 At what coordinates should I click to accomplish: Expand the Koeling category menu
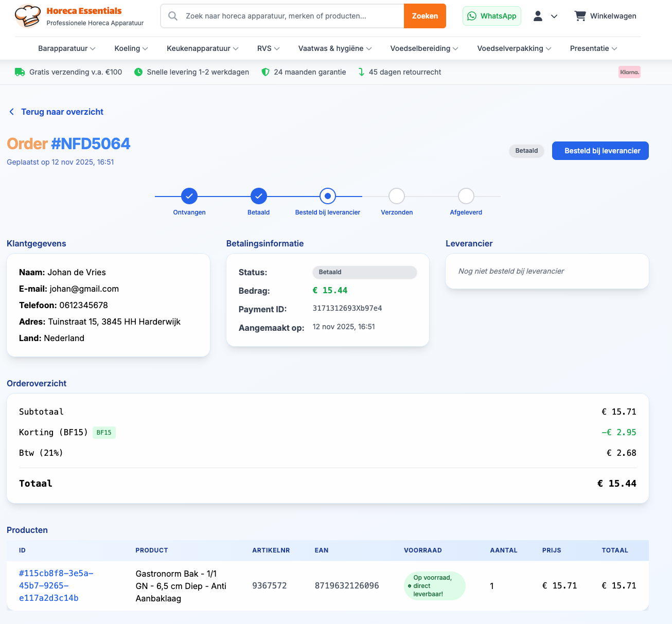point(131,48)
